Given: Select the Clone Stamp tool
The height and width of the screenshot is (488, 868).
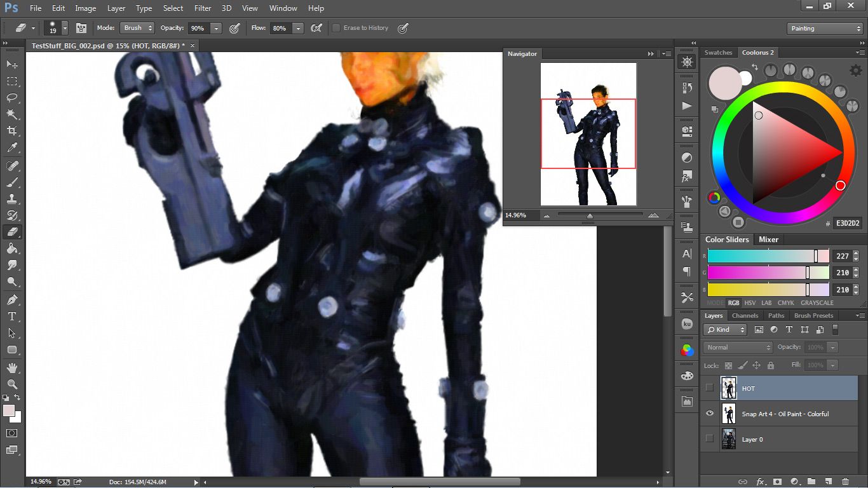Looking at the screenshot, I should [x=12, y=198].
